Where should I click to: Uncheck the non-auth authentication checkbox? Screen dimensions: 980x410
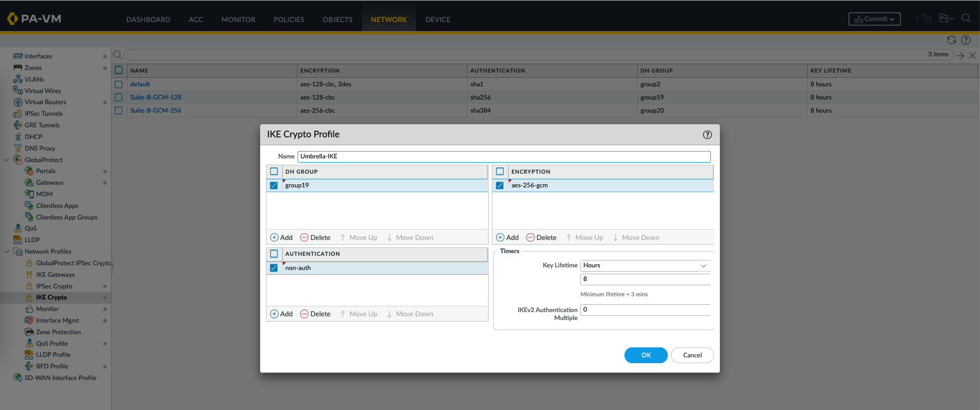[x=274, y=268]
